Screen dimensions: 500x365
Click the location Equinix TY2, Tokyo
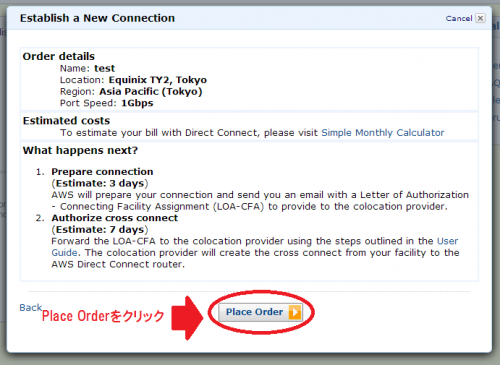pos(158,80)
